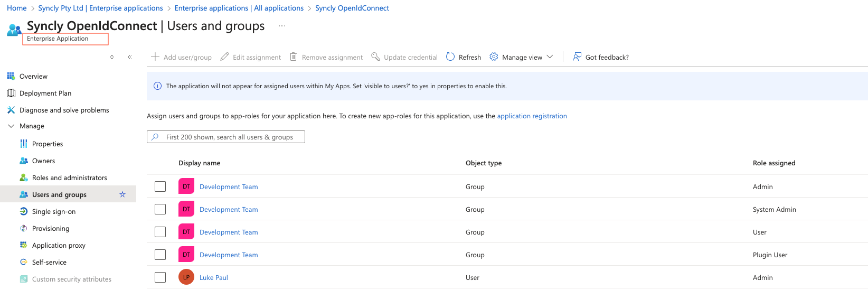Open the Manage view dropdown chevron
The image size is (868, 290).
pos(550,57)
